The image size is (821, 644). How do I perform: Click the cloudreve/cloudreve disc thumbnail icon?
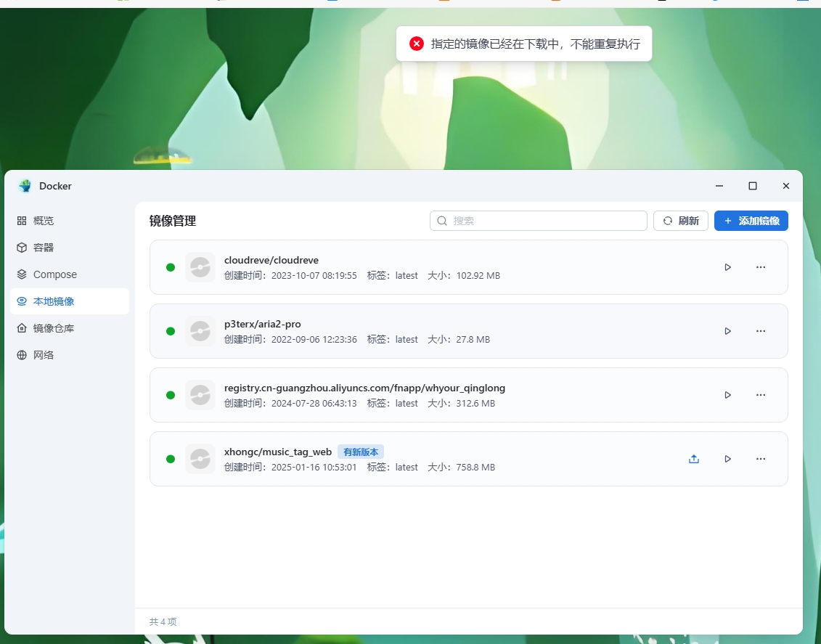[x=200, y=267]
